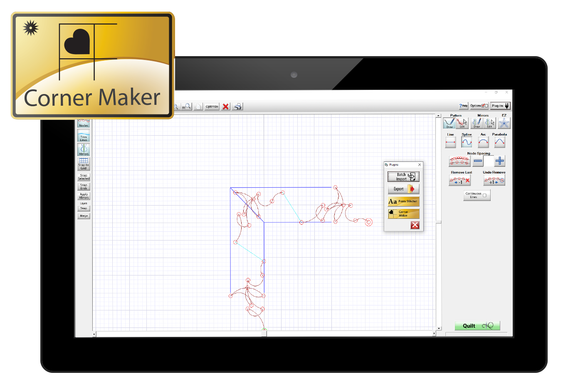The height and width of the screenshot is (387, 588).
Task: Pick the Spline drawing shape
Action: click(467, 142)
